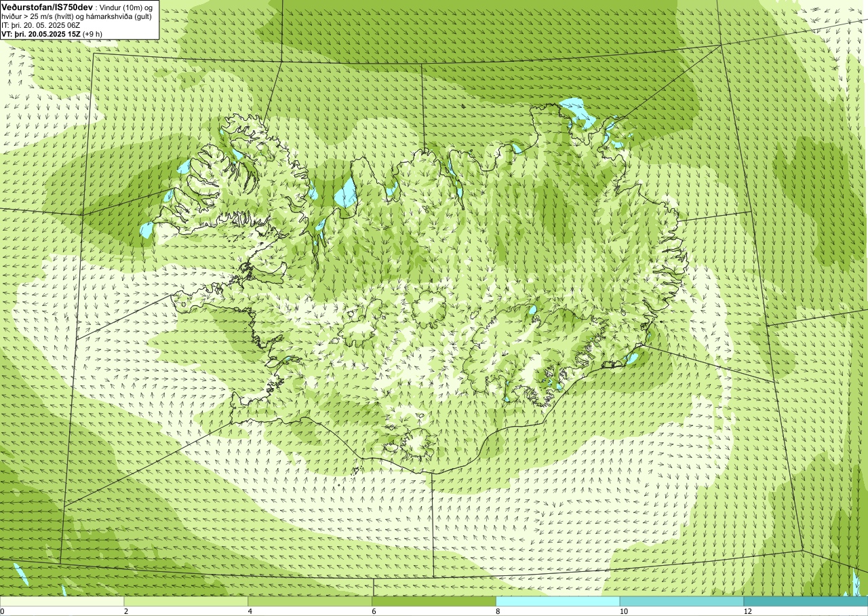Click the legend scale label "4"
The height and width of the screenshot is (616, 868).
coord(250,611)
